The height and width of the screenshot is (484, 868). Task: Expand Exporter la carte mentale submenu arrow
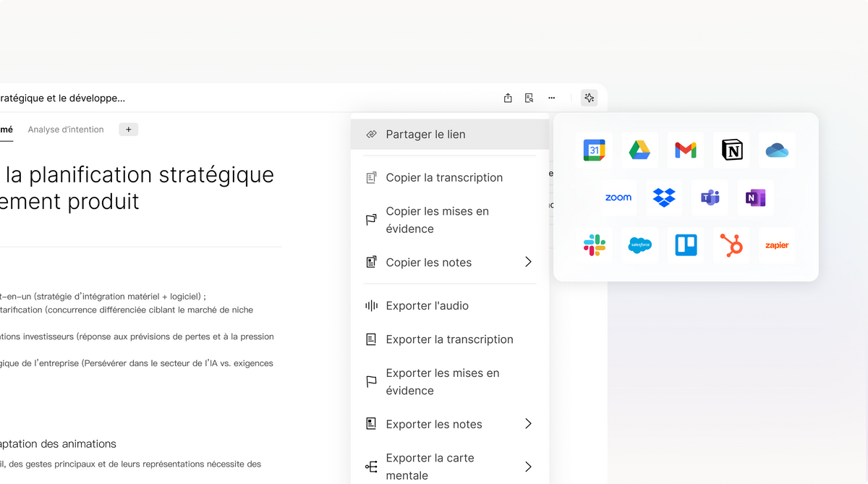(528, 467)
